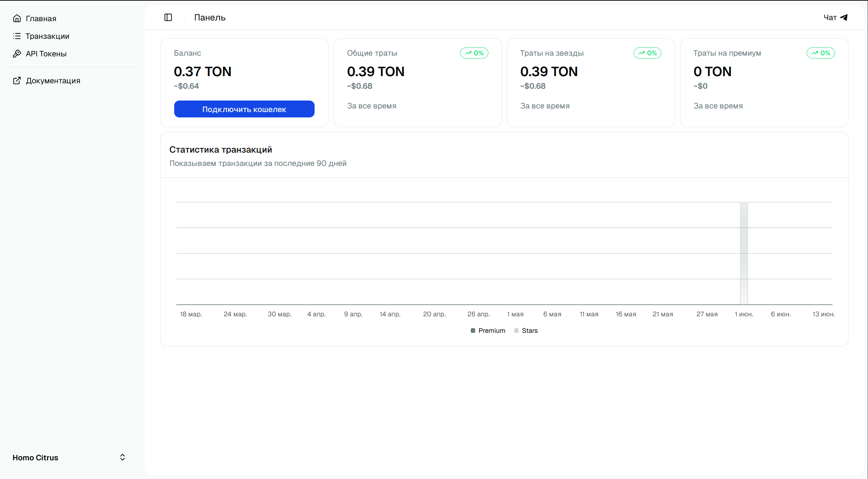Open the API Токены section

click(x=72, y=54)
